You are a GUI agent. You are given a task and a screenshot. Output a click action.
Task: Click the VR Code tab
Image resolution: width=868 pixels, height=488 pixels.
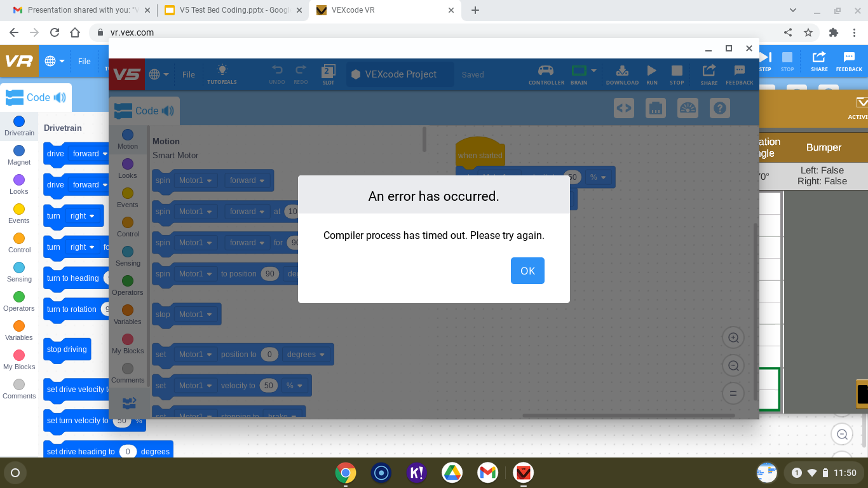36,97
